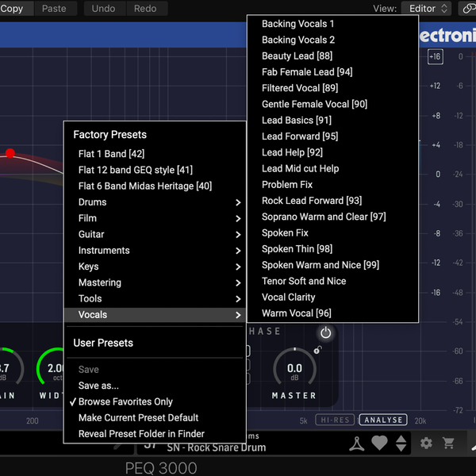Click the A/B compare tripod icon
Screen dimensions: 476x476
[357, 443]
